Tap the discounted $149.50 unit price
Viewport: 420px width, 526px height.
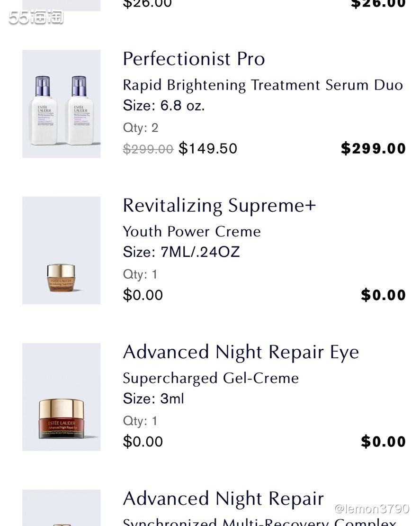pos(208,148)
